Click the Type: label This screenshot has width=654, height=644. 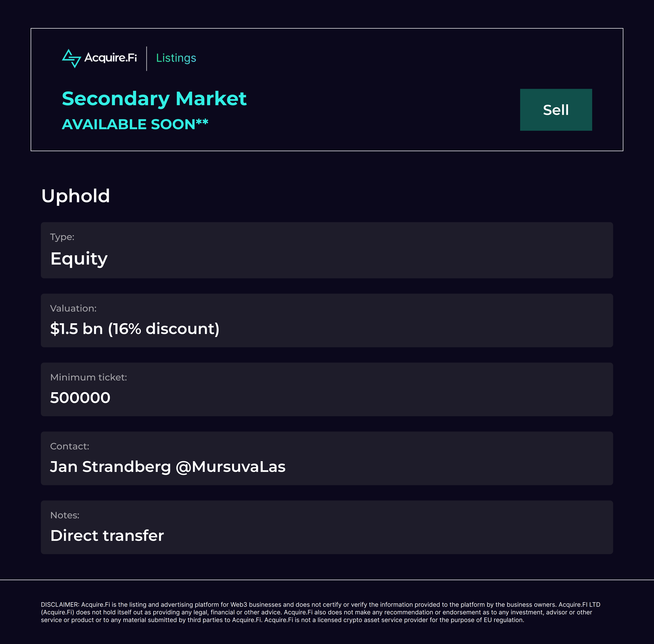(x=62, y=237)
